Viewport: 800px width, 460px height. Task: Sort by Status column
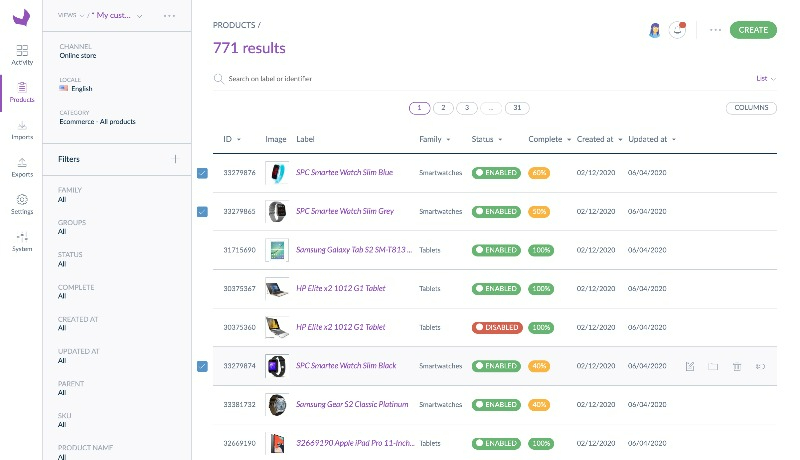pos(487,139)
